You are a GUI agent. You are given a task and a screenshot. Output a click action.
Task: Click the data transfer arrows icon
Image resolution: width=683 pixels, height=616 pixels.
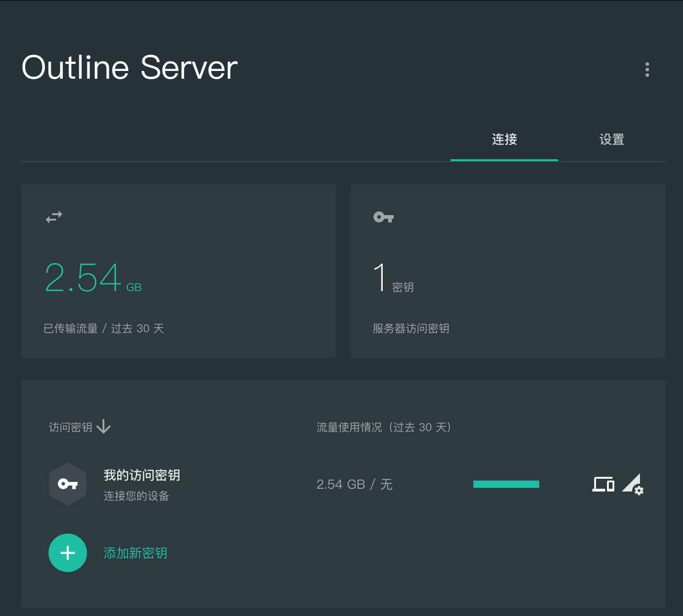(54, 216)
